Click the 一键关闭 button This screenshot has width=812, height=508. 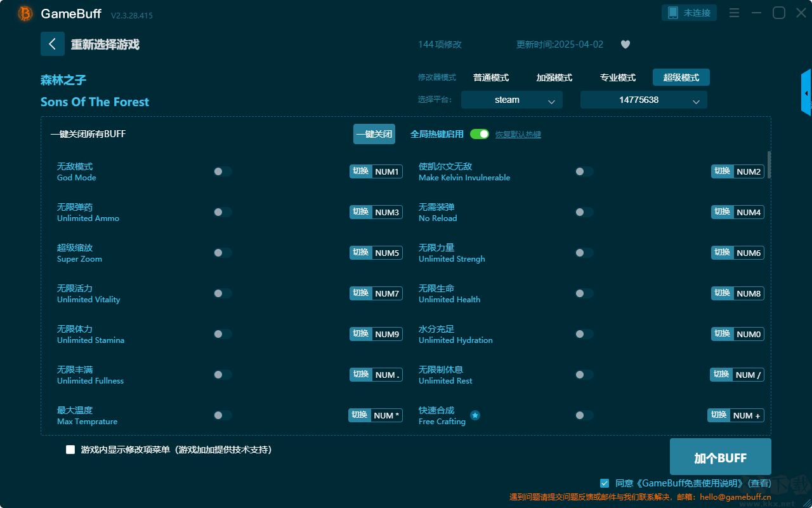pyautogui.click(x=374, y=134)
